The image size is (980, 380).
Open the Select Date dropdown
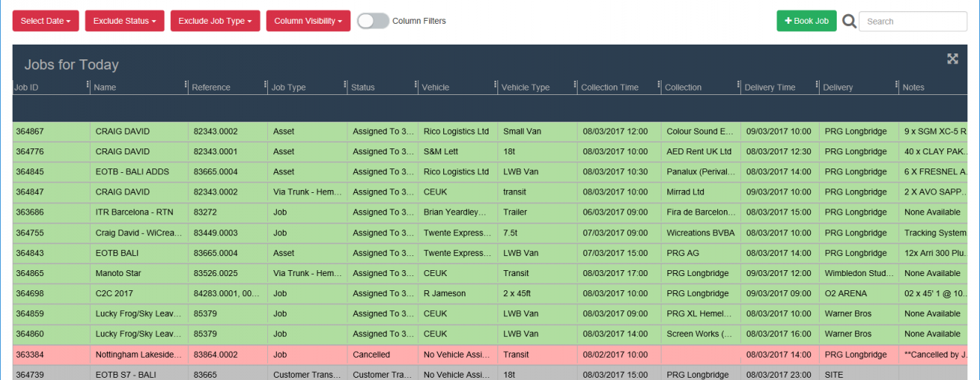[45, 21]
